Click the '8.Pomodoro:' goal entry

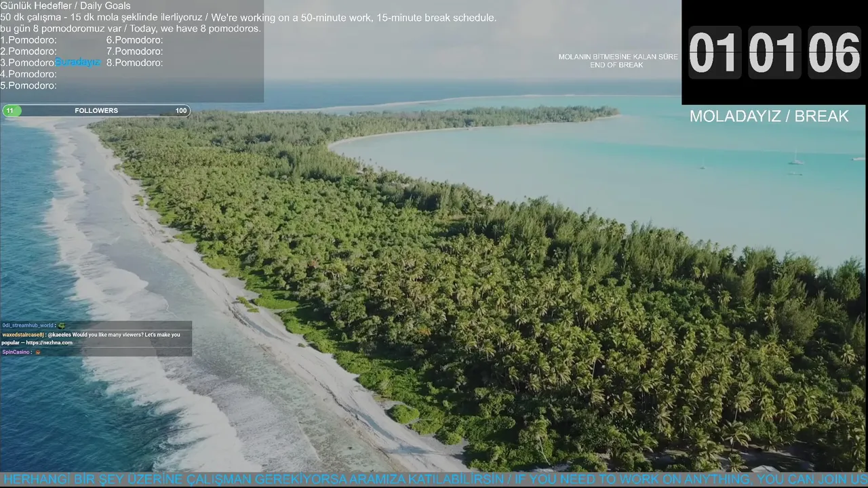pyautogui.click(x=134, y=62)
